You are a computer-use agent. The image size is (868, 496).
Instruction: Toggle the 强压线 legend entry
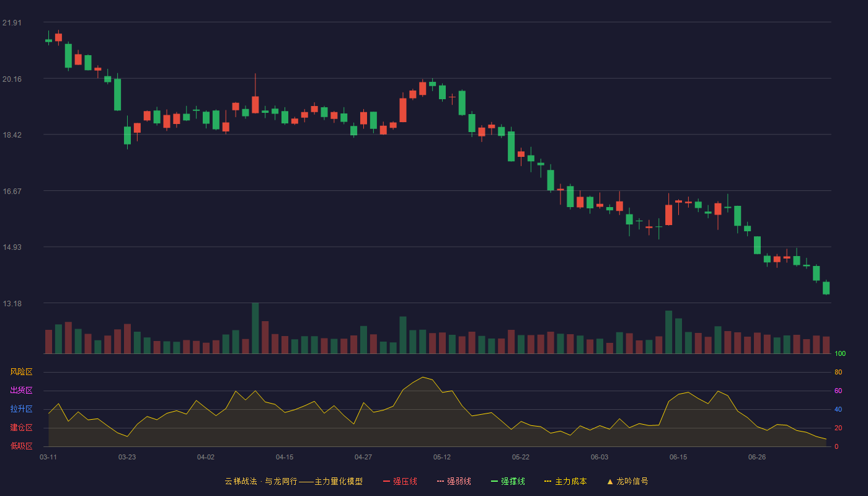tap(400, 481)
